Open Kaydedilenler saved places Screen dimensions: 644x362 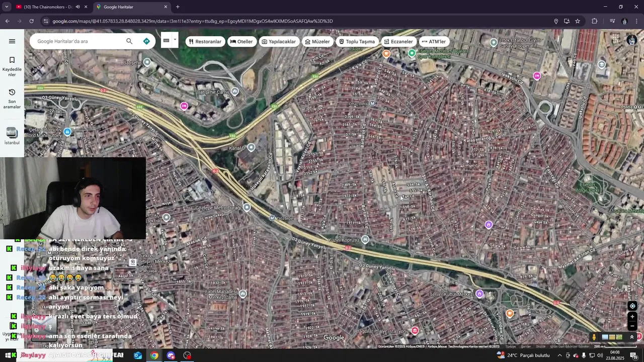12,66
